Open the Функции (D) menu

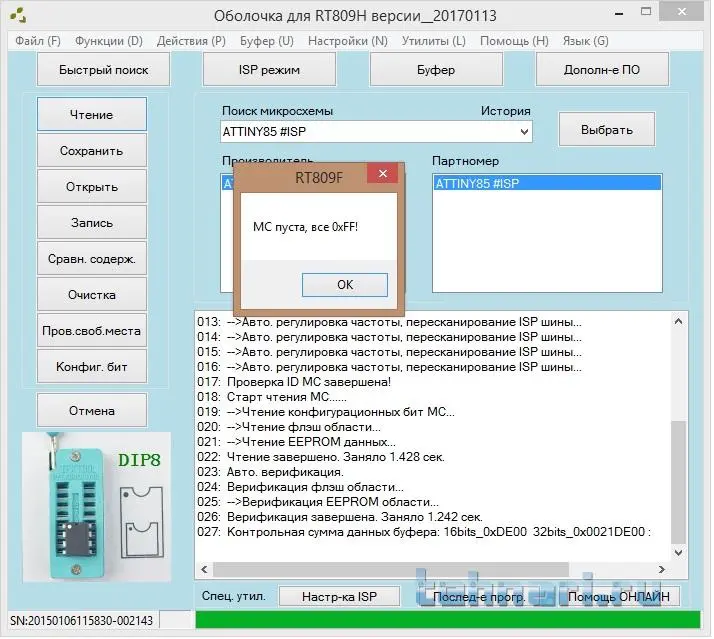coord(108,41)
